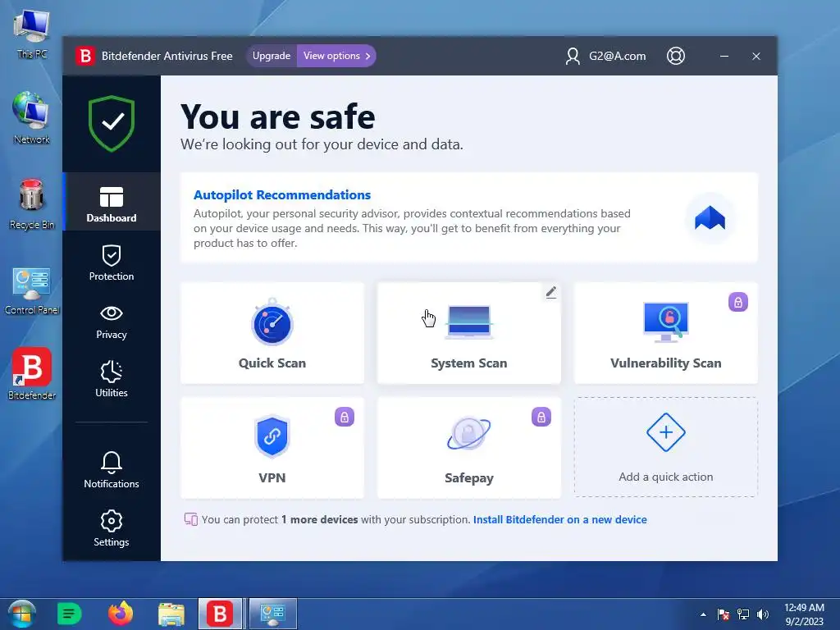Click the System Scan laptop icon
Viewport: 840px width, 630px height.
468,322
